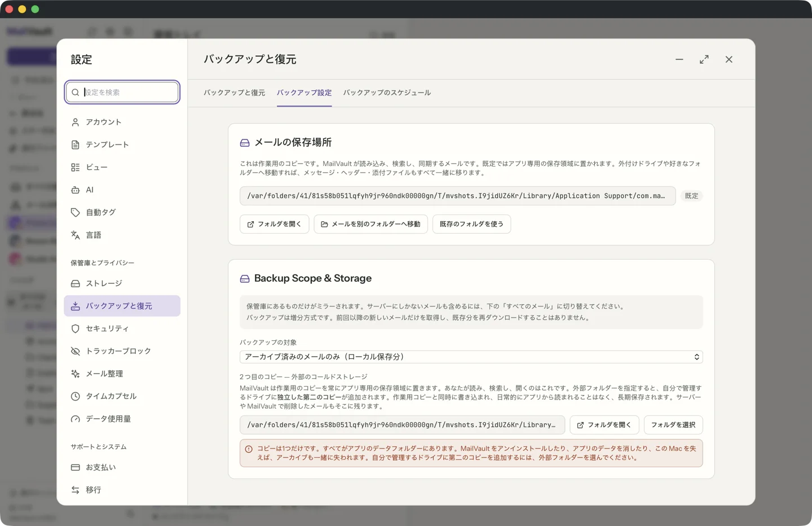Select the バックアップ設定 tab

tap(304, 93)
